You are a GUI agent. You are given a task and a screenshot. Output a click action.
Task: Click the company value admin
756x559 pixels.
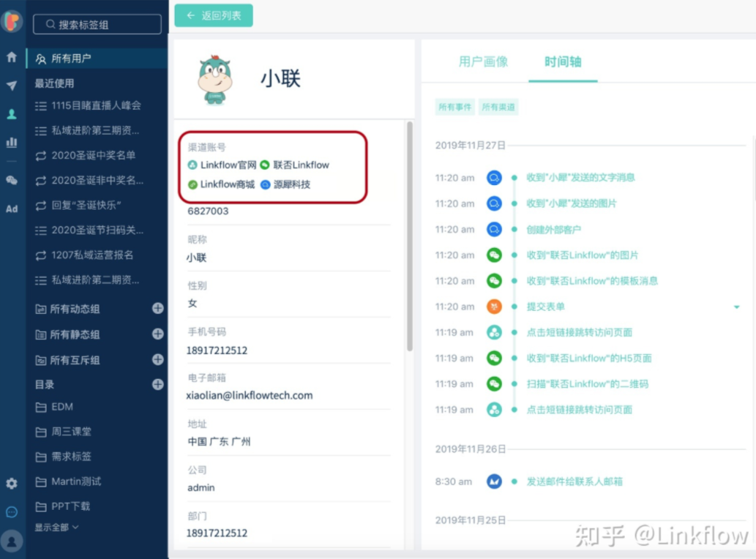[x=201, y=488]
